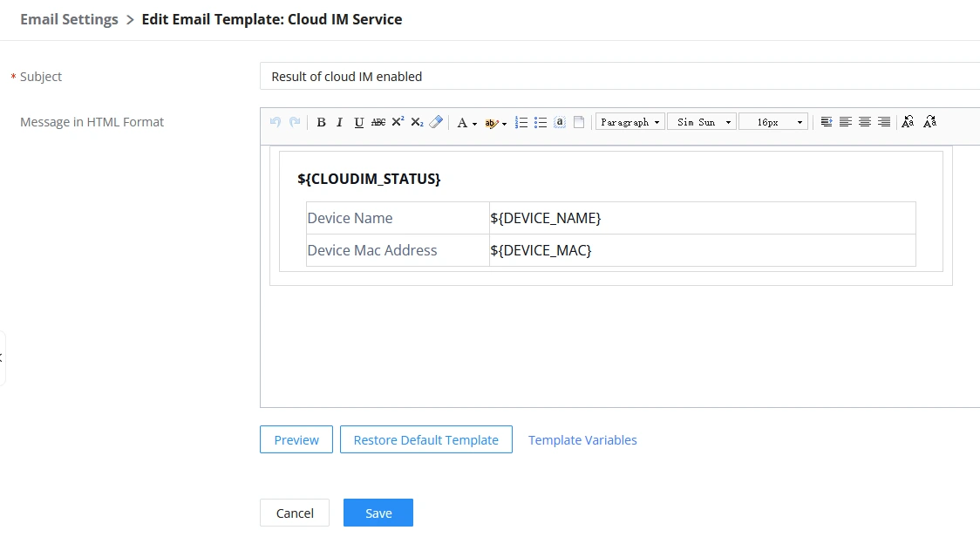Insert a numbered list
The width and height of the screenshot is (980, 537).
pos(521,123)
